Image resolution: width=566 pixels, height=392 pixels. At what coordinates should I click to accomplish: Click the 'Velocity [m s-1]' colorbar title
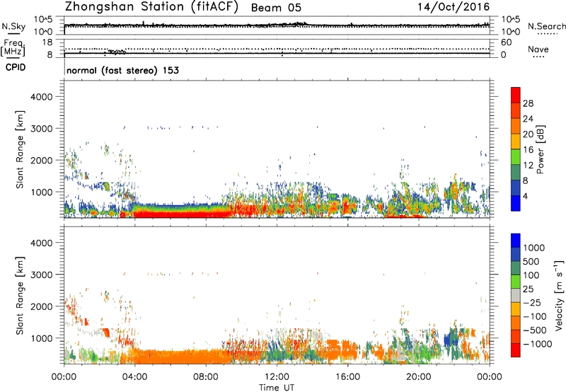559,296
